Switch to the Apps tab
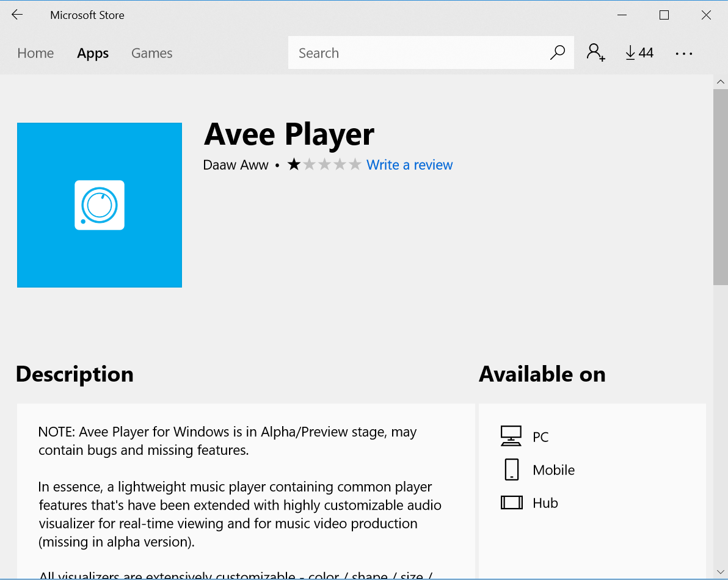This screenshot has width=728, height=580. pos(93,53)
